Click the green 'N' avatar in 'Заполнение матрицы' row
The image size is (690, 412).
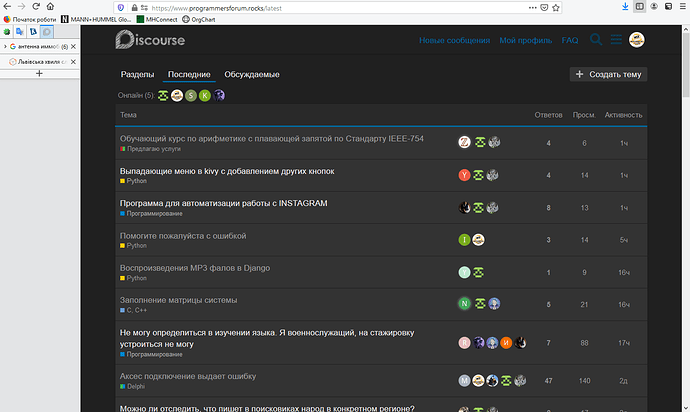click(464, 304)
